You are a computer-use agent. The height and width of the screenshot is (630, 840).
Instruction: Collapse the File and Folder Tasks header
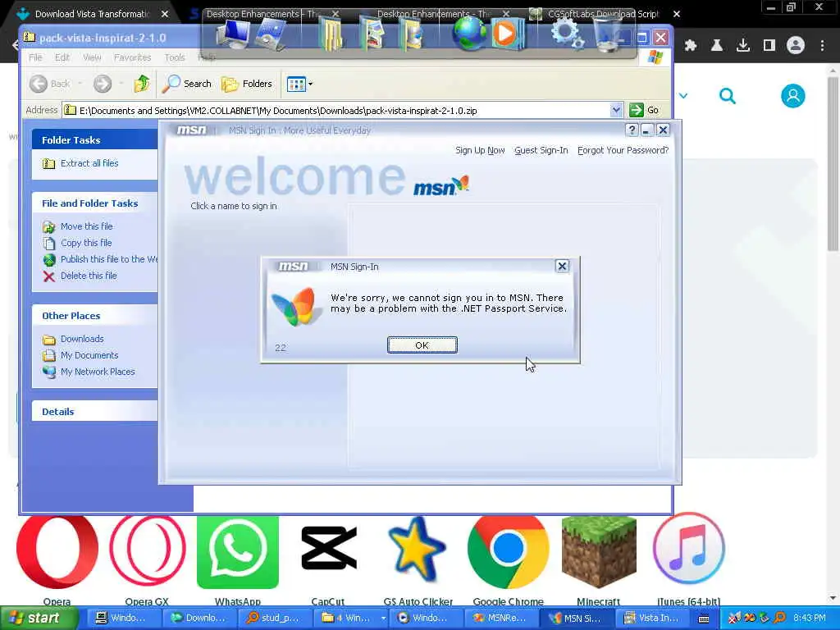(x=95, y=203)
